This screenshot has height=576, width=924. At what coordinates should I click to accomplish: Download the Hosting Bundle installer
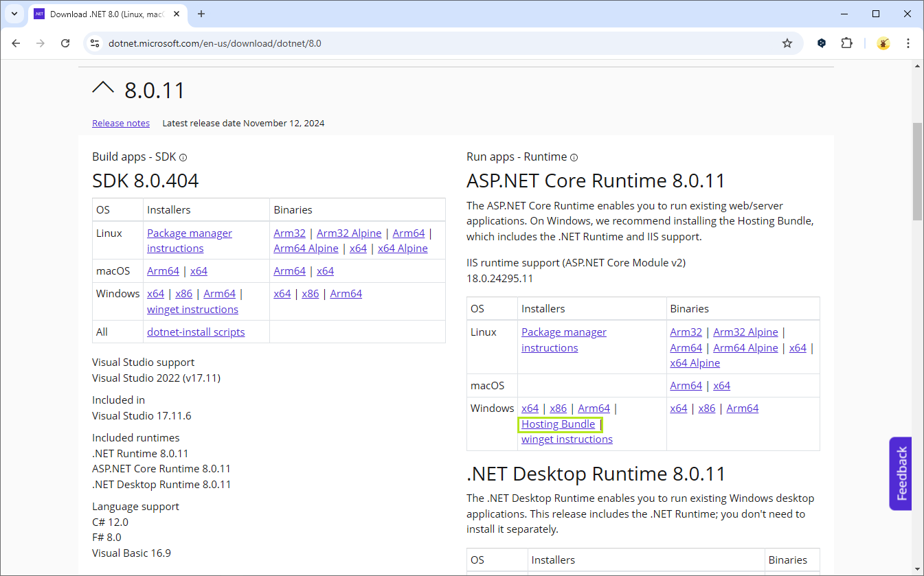pos(558,424)
